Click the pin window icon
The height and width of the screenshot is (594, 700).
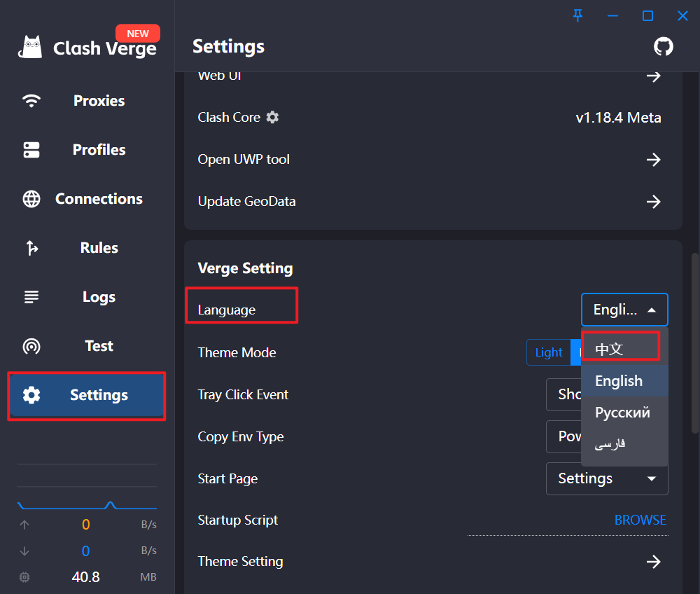click(577, 15)
